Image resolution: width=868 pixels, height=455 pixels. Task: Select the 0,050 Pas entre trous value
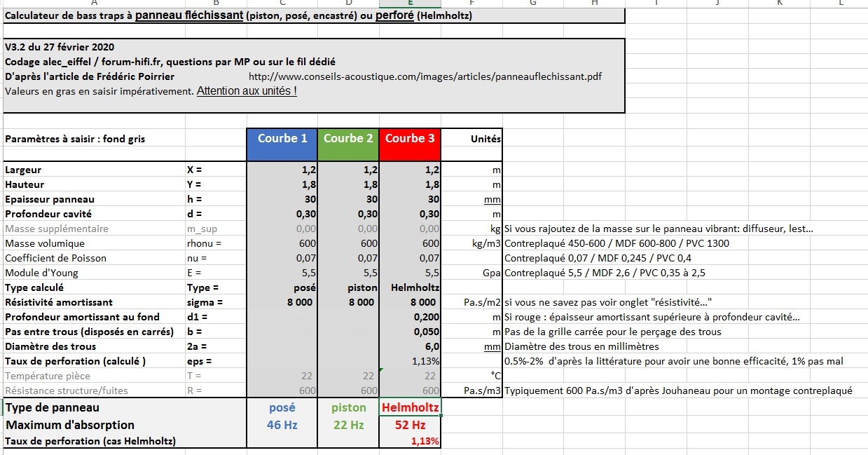(410, 332)
